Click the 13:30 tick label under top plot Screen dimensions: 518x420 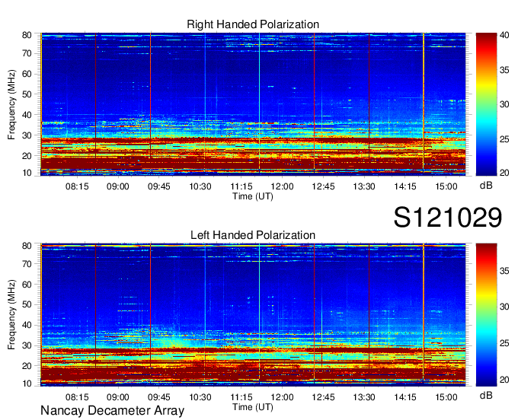coord(364,186)
